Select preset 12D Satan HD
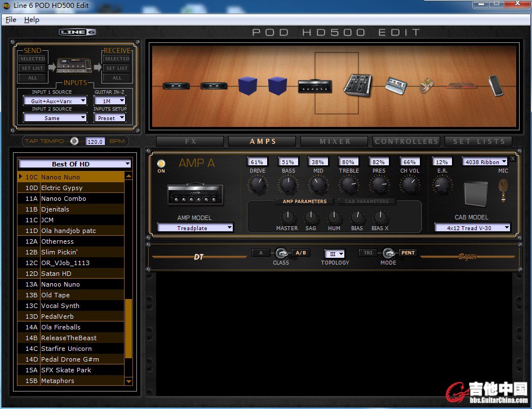This screenshot has width=532, height=409. (70, 274)
